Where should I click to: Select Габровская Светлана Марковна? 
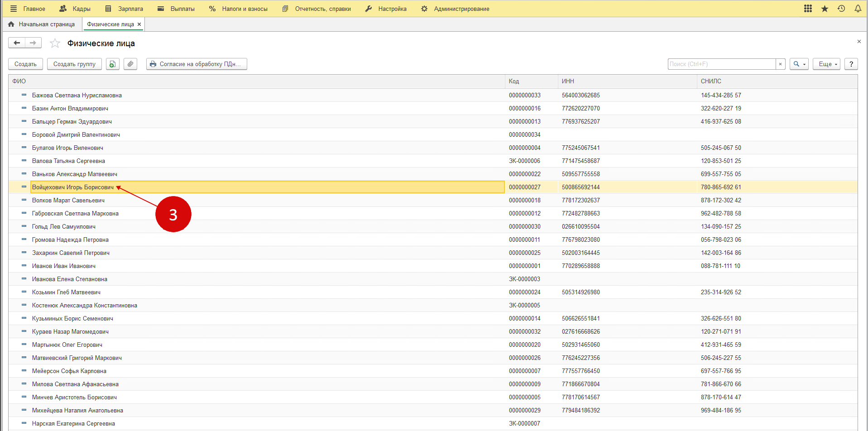pyautogui.click(x=75, y=213)
